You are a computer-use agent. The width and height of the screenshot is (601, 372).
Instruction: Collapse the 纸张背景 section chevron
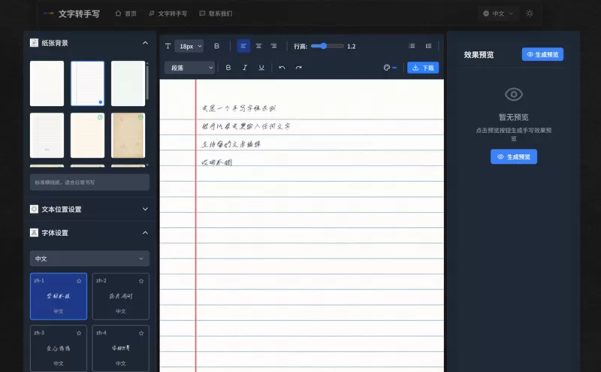click(x=145, y=43)
